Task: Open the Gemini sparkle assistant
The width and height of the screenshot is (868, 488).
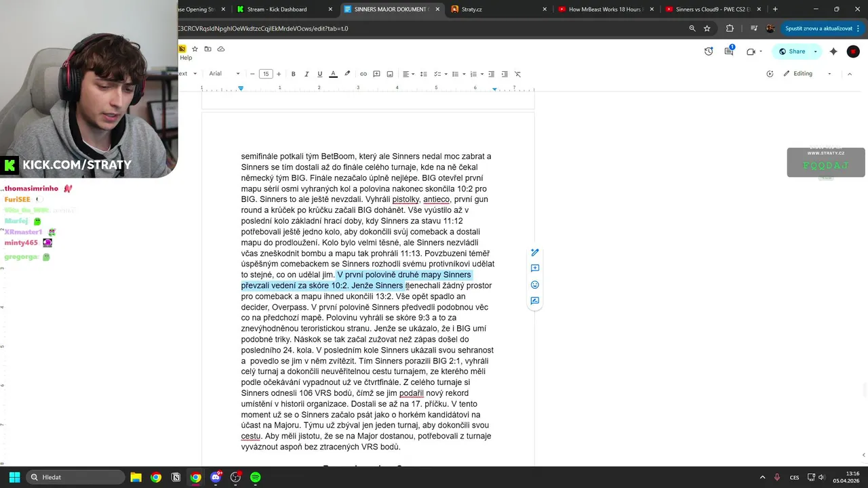Action: [x=833, y=52]
